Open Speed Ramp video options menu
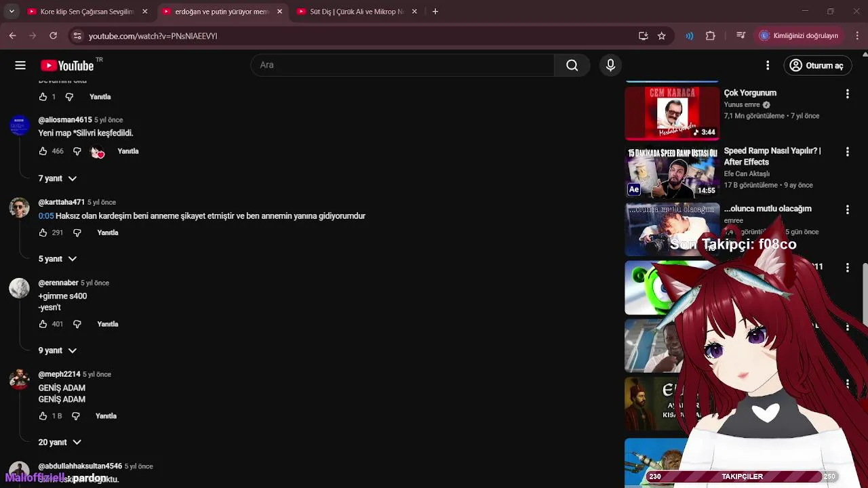 coord(847,152)
